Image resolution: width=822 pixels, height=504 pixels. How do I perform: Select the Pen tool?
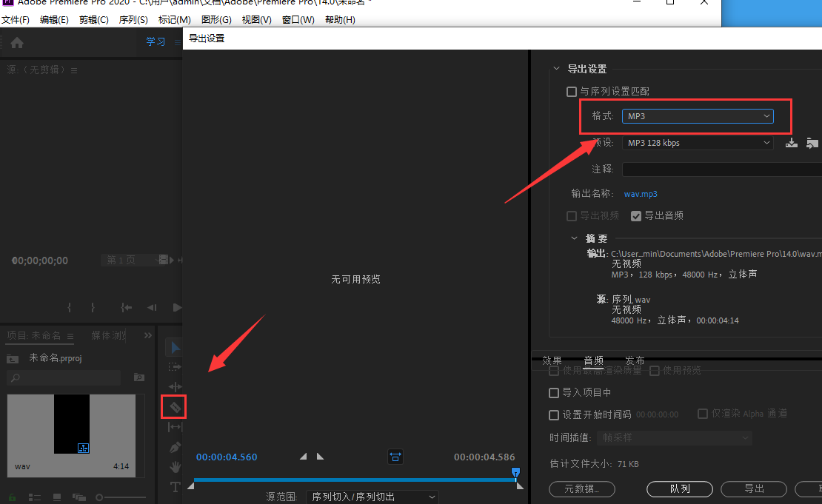[175, 447]
